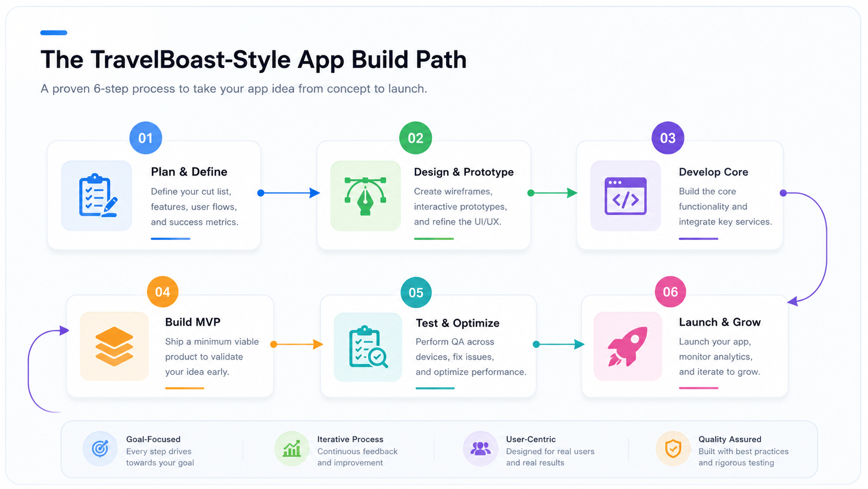Click the text "Every step drives towards your goal"
Image resolution: width=868 pixels, height=489 pixels.
click(x=160, y=457)
